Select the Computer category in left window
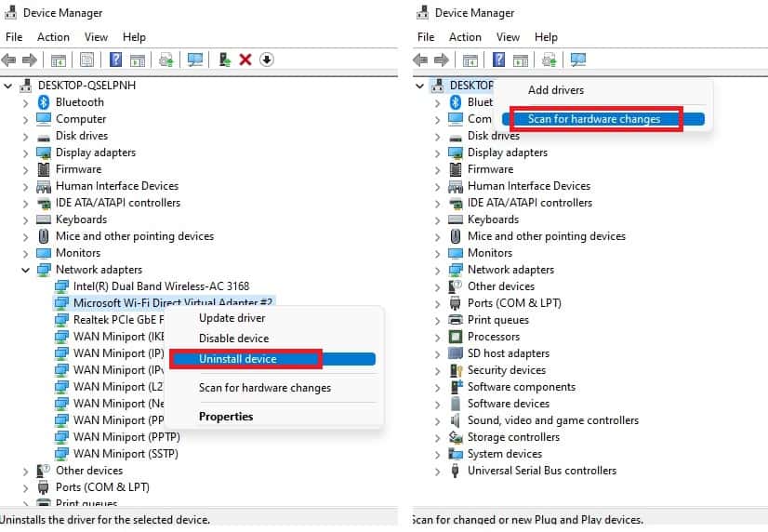 [81, 119]
